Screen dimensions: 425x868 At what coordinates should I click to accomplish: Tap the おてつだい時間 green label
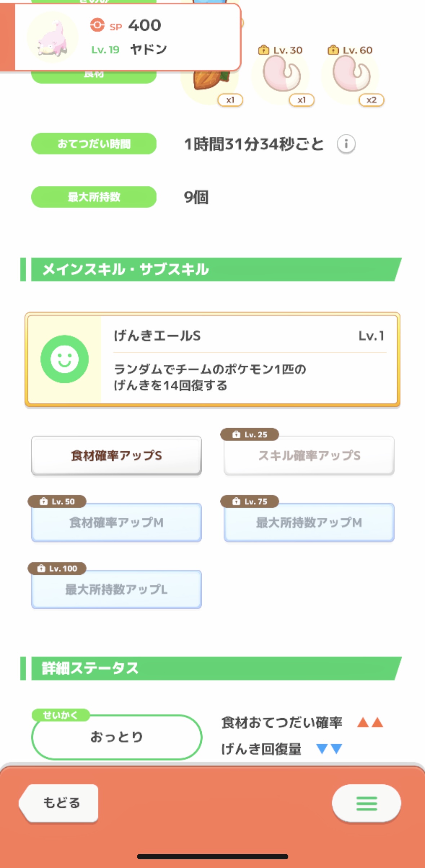94,144
